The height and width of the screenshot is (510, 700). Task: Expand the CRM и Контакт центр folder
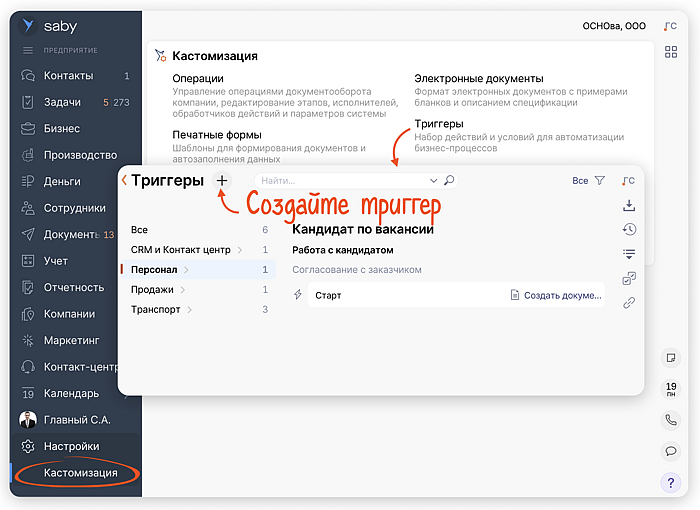(x=238, y=250)
